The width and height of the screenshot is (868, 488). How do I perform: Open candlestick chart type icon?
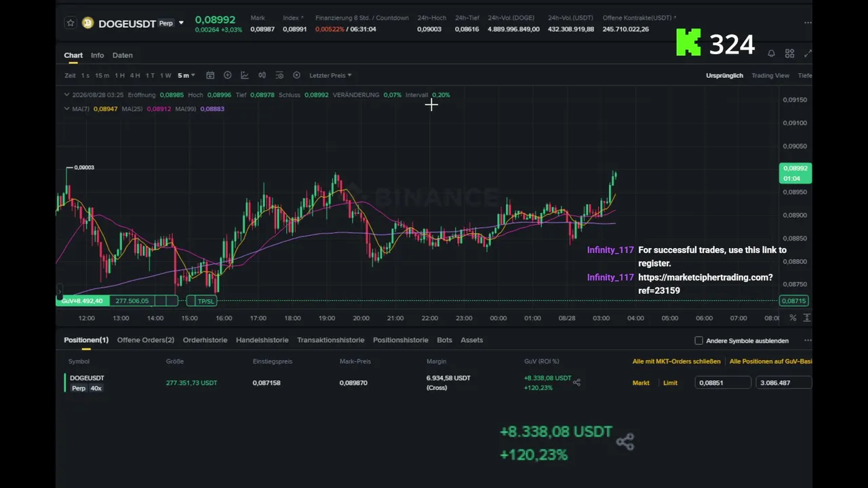pos(262,75)
